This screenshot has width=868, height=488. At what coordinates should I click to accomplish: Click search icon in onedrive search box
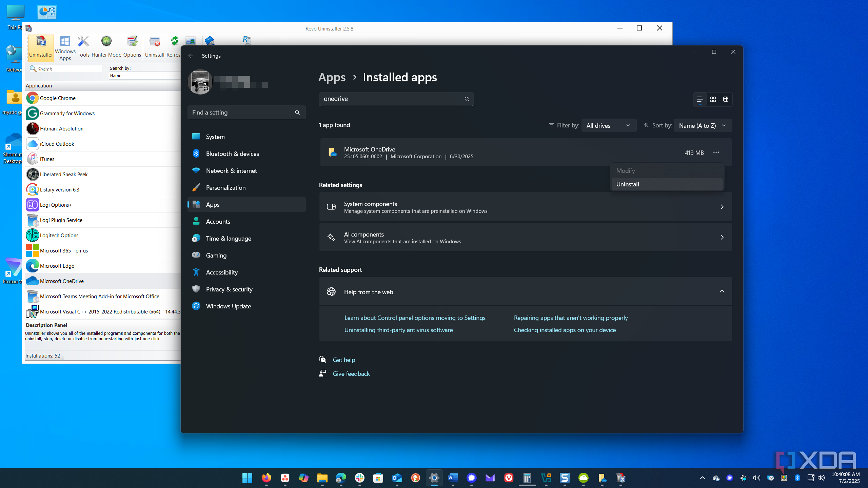point(467,99)
